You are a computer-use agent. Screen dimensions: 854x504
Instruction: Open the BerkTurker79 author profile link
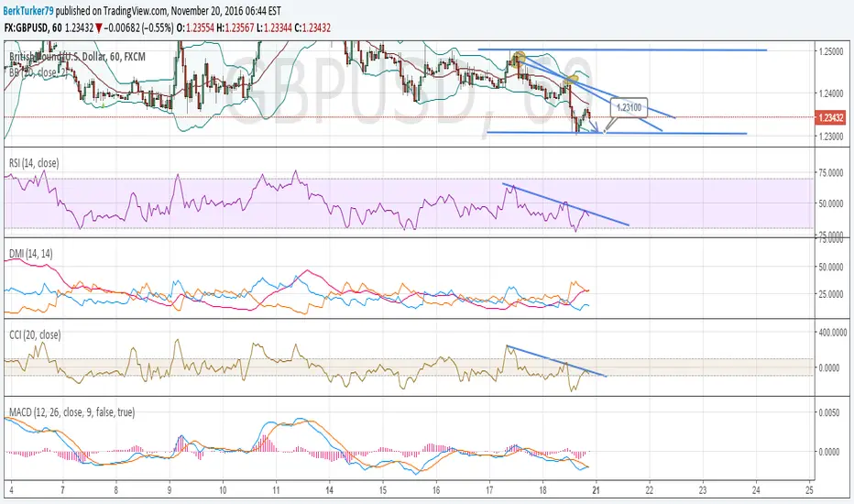pyautogui.click(x=28, y=11)
